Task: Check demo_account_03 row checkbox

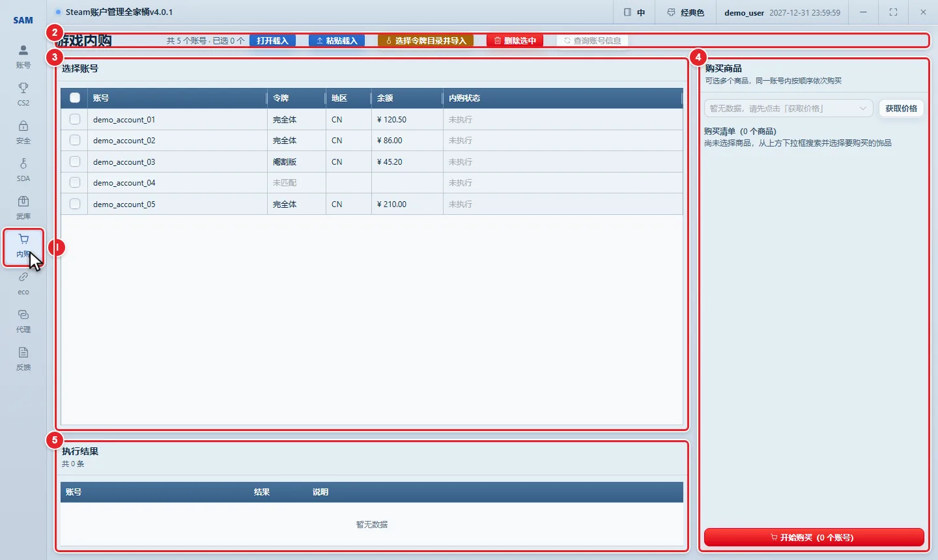Action: 75,161
